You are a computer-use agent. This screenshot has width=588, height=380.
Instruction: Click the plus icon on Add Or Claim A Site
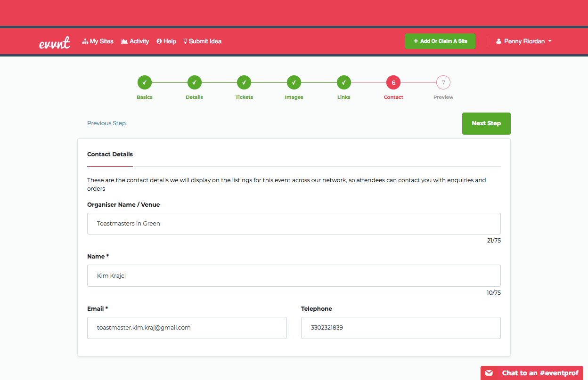click(416, 41)
